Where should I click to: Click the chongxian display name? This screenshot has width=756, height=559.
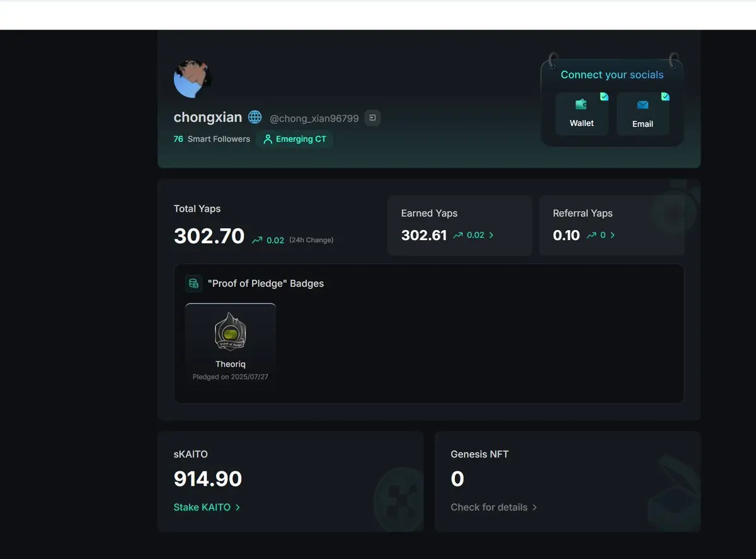tap(208, 117)
